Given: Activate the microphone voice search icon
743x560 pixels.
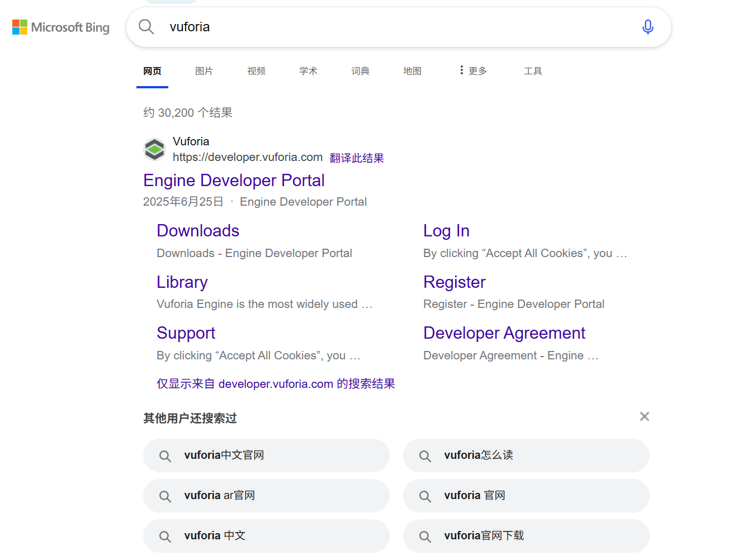Looking at the screenshot, I should click(x=648, y=27).
